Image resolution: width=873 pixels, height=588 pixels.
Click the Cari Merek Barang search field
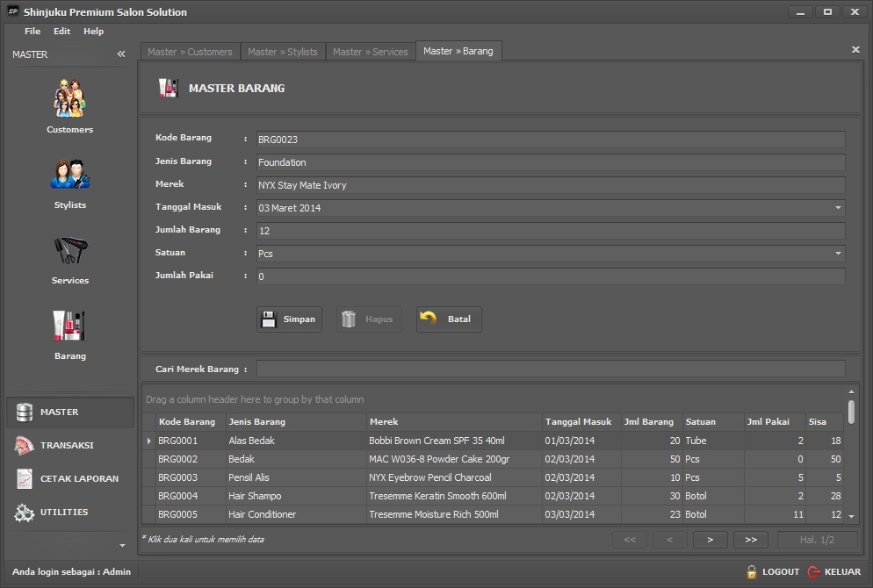tap(550, 369)
